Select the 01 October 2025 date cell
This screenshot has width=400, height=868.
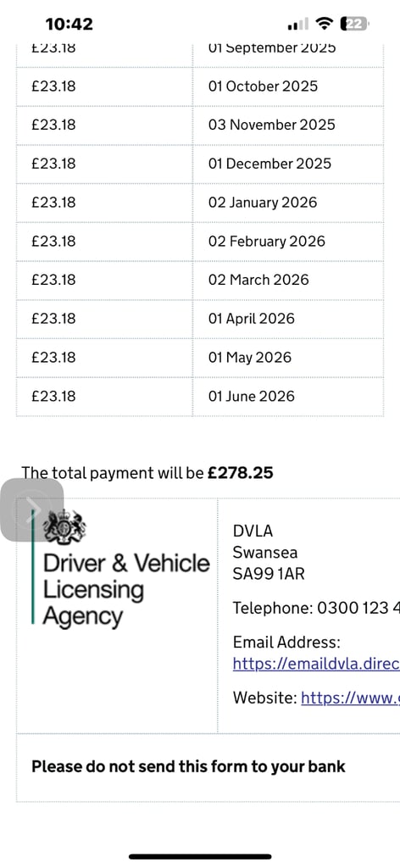pyautogui.click(x=287, y=86)
